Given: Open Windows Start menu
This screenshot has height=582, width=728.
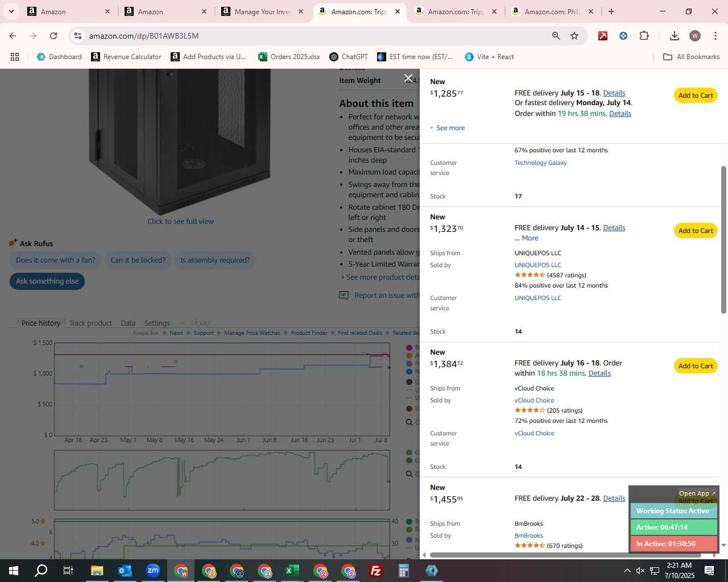Looking at the screenshot, I should pyautogui.click(x=14, y=571).
